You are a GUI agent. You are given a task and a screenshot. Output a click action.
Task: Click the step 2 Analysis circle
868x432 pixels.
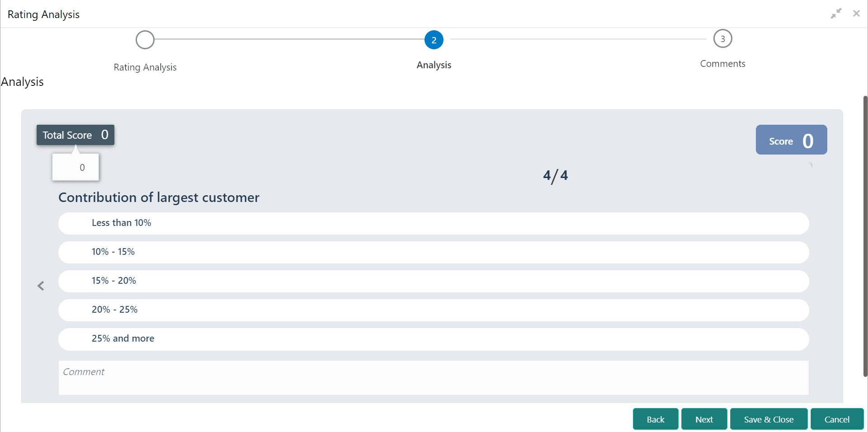(x=434, y=39)
